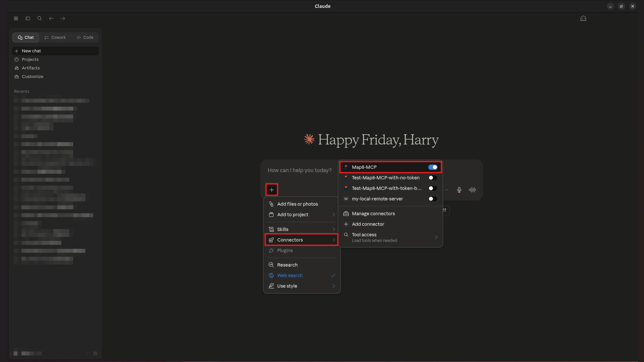Click the Tool access menu label

pos(364,235)
